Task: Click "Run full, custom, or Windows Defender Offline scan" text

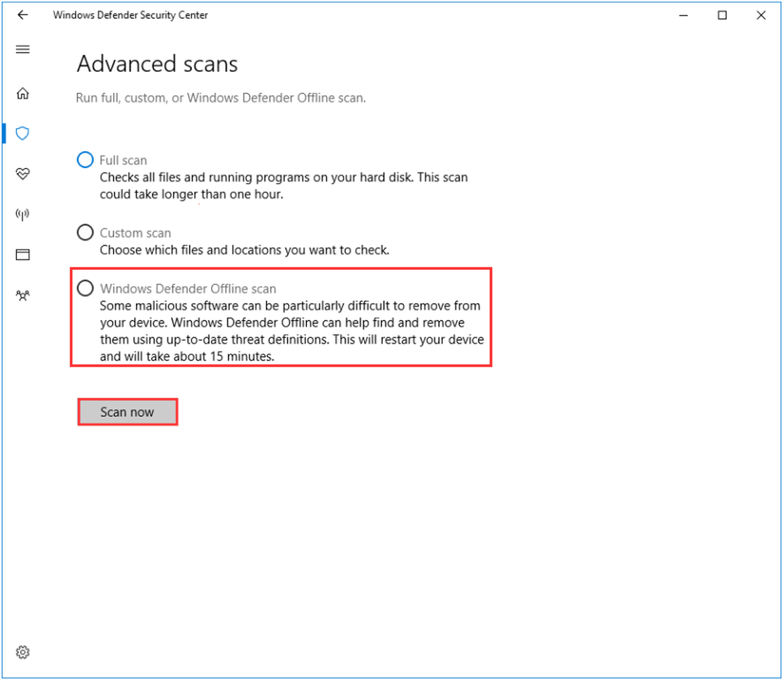Action: 221,98
